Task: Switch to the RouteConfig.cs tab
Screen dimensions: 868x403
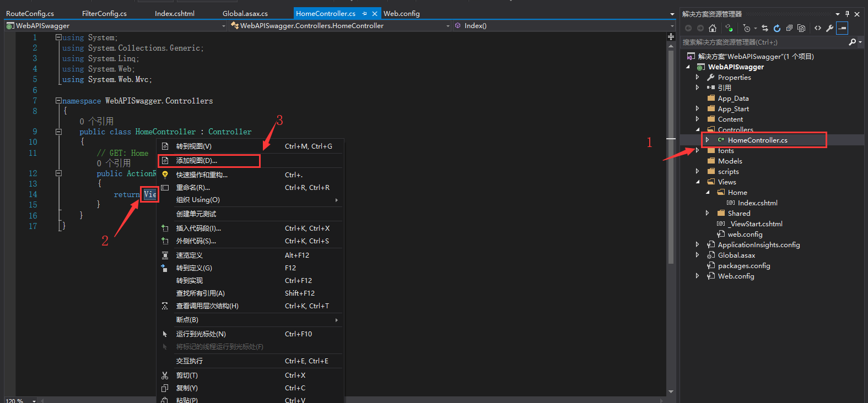Action: point(30,13)
